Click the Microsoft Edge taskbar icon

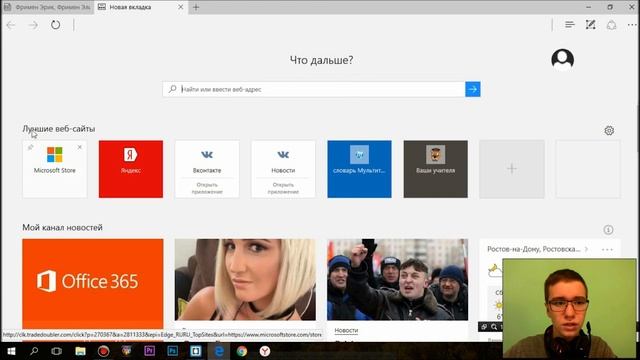click(219, 351)
